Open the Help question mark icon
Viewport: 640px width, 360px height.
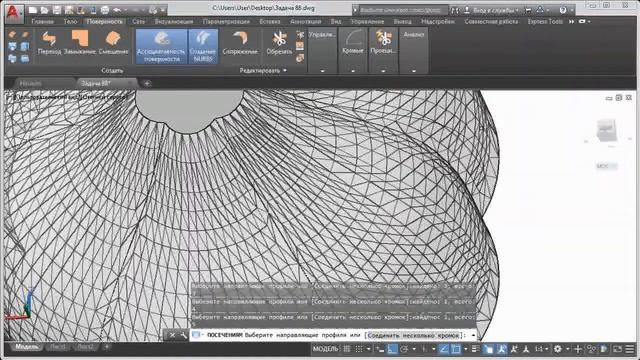pyautogui.click(x=563, y=10)
